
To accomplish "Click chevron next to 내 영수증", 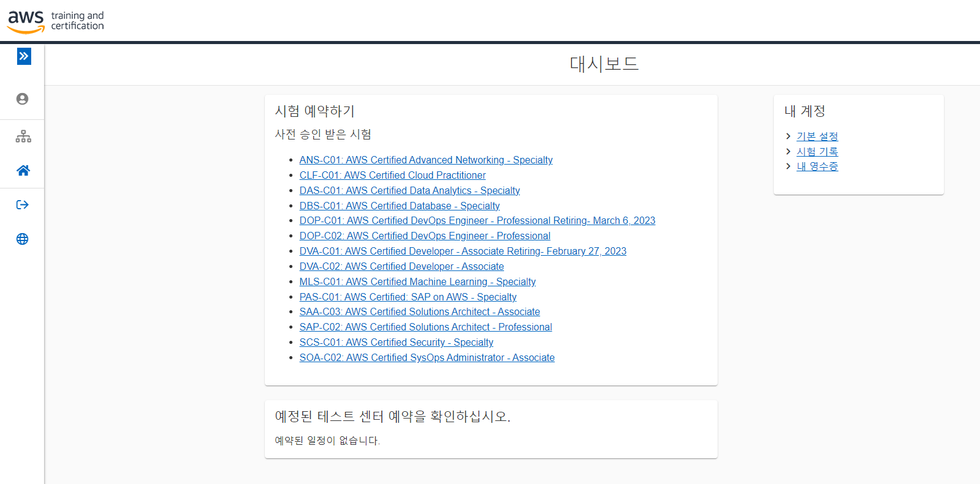I will [x=788, y=166].
